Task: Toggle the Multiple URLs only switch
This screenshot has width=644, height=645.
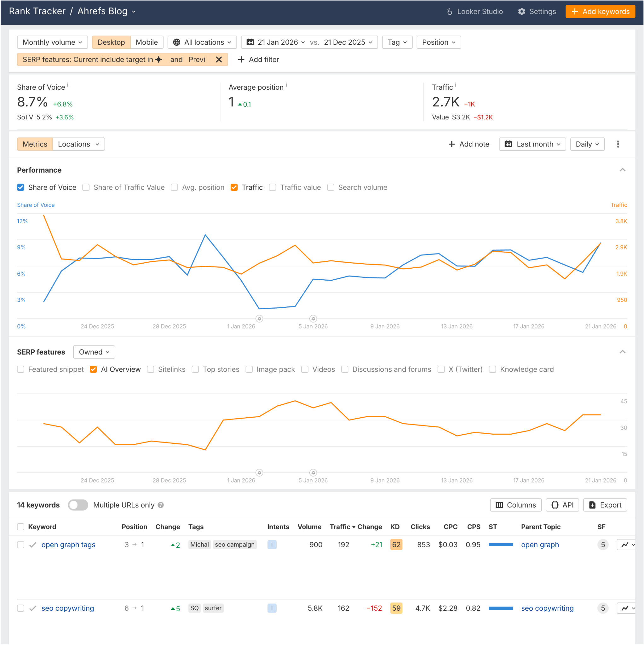Action: [78, 505]
